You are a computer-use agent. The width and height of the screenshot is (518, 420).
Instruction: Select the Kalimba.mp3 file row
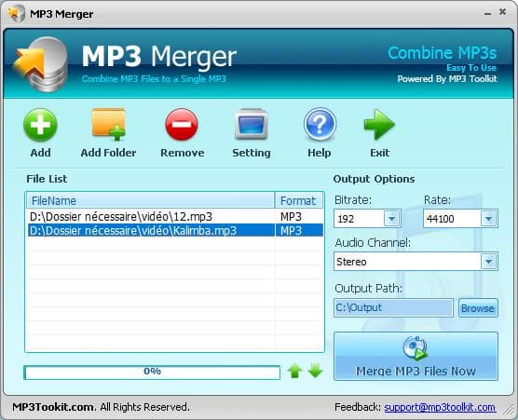click(175, 230)
